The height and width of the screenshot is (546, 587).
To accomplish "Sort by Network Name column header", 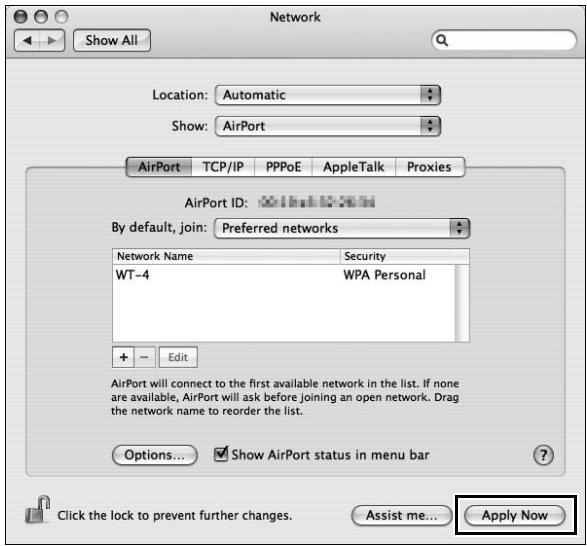I will pyautogui.click(x=226, y=256).
